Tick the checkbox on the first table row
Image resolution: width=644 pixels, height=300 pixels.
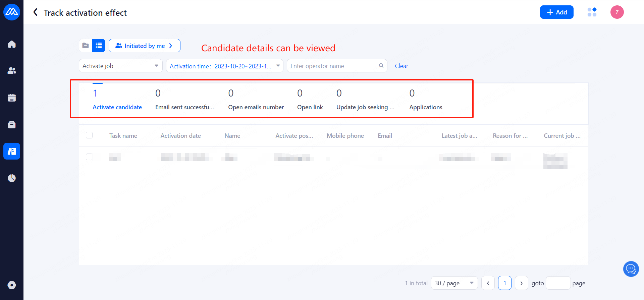pyautogui.click(x=89, y=157)
